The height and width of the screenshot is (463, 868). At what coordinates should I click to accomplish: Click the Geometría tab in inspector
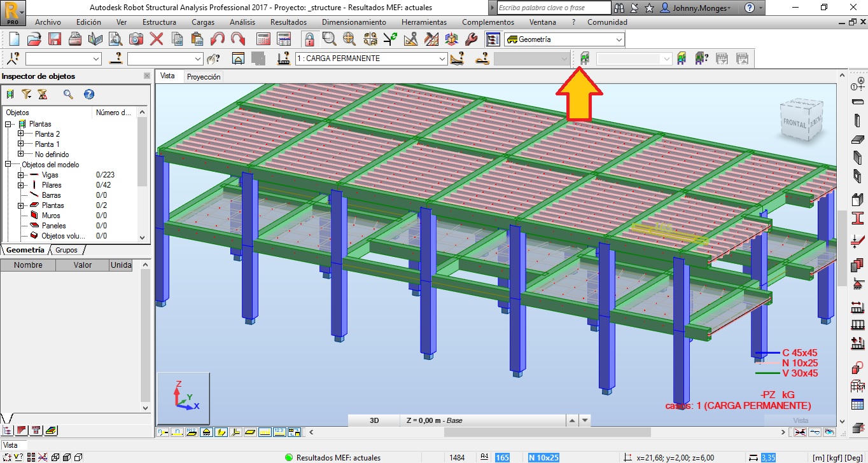pos(25,250)
